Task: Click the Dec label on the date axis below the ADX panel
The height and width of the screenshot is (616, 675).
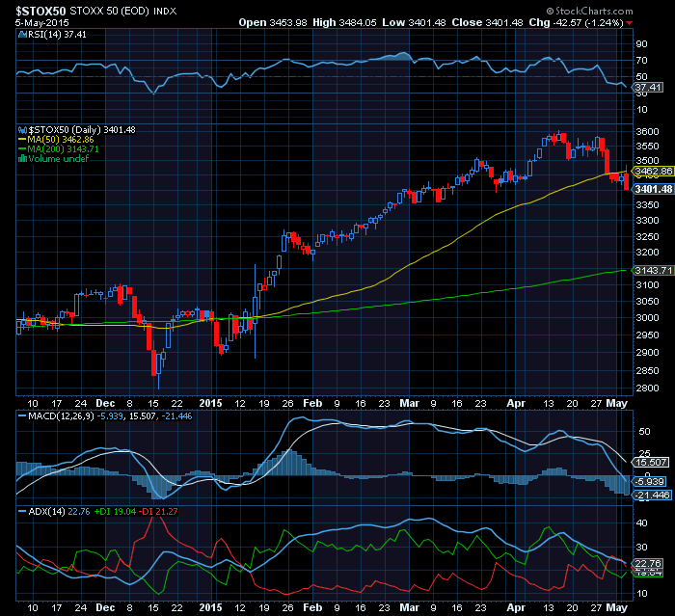Action: tap(105, 608)
